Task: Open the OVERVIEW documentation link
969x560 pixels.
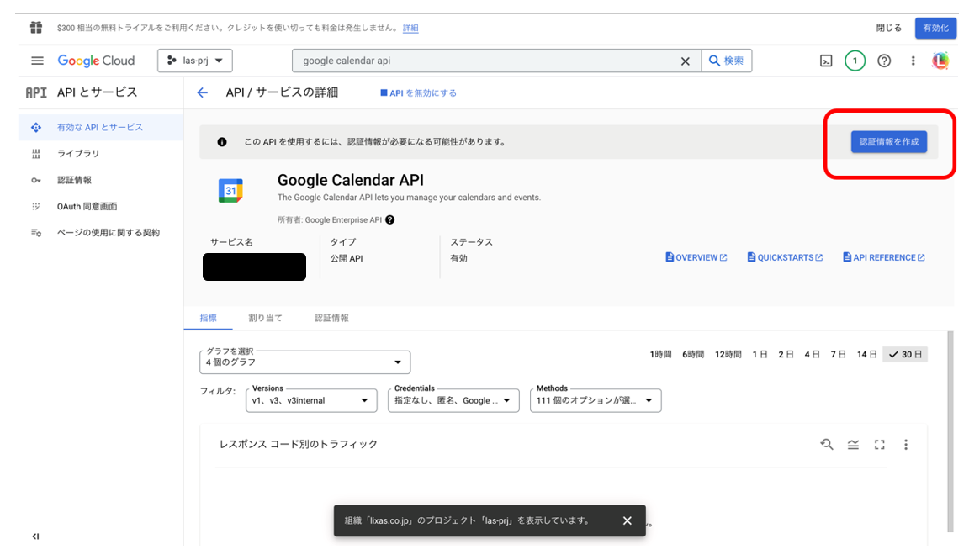Action: click(696, 257)
